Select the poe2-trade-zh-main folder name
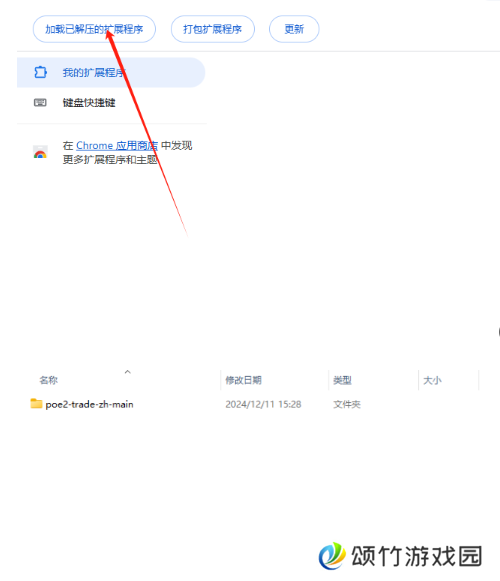 click(89, 404)
